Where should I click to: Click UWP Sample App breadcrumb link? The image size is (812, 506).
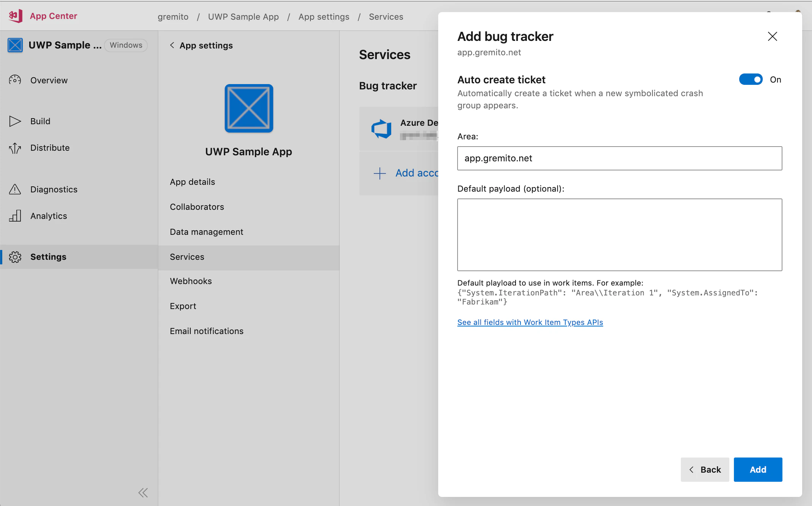tap(243, 17)
